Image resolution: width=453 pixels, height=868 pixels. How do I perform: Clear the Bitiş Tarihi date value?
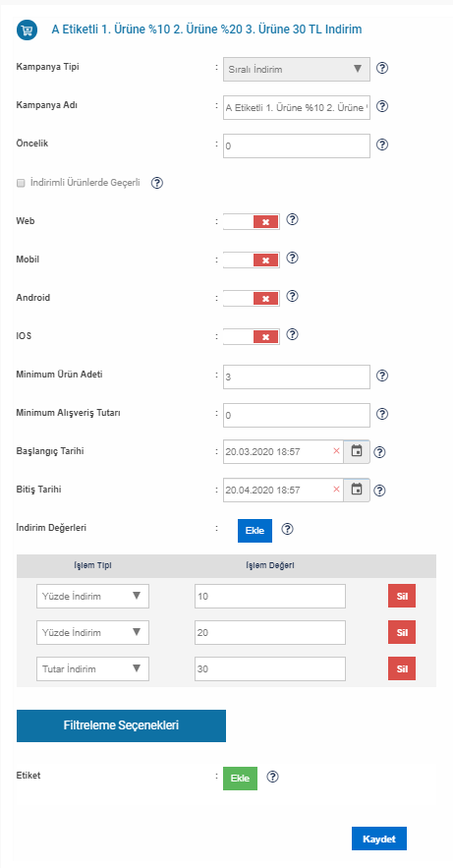336,490
